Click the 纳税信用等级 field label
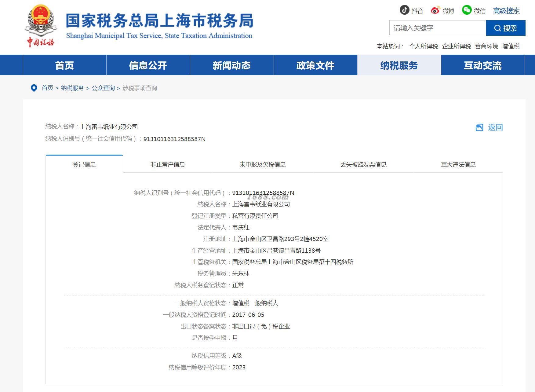535x392 pixels. click(x=209, y=356)
